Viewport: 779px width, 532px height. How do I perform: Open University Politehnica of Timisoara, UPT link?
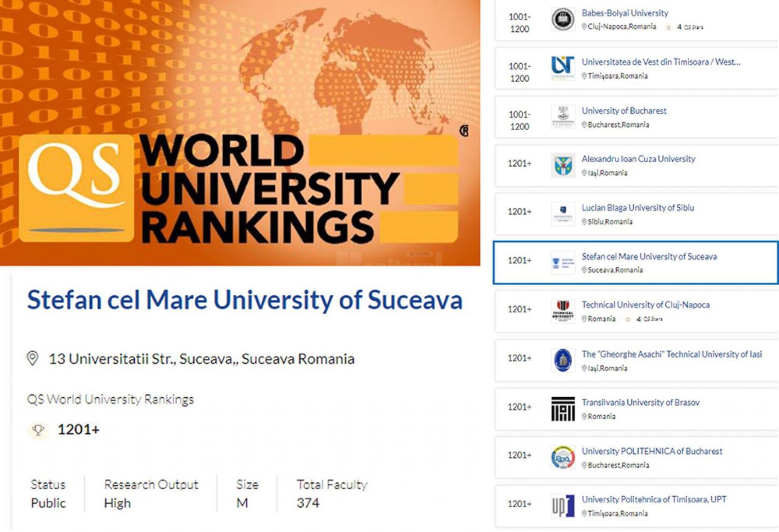coord(654,500)
